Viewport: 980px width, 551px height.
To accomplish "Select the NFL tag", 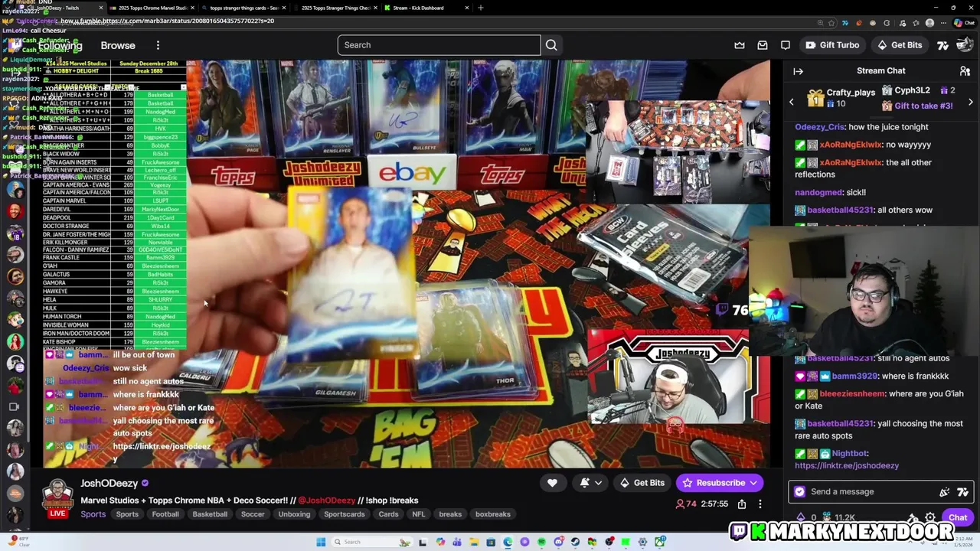I will pos(419,514).
